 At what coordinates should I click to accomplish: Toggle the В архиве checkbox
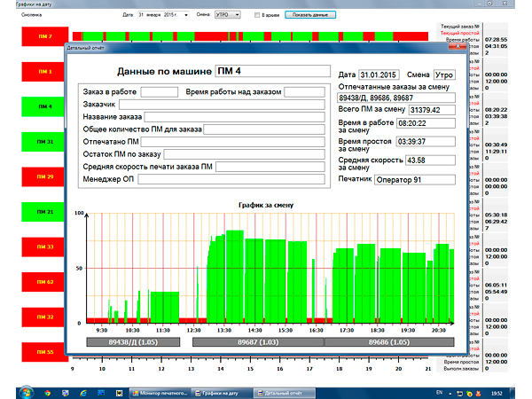[257, 15]
